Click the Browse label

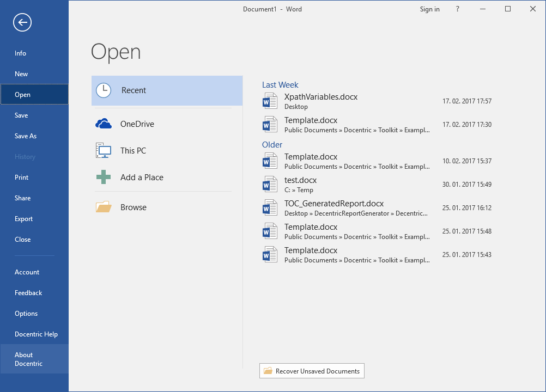tap(134, 207)
